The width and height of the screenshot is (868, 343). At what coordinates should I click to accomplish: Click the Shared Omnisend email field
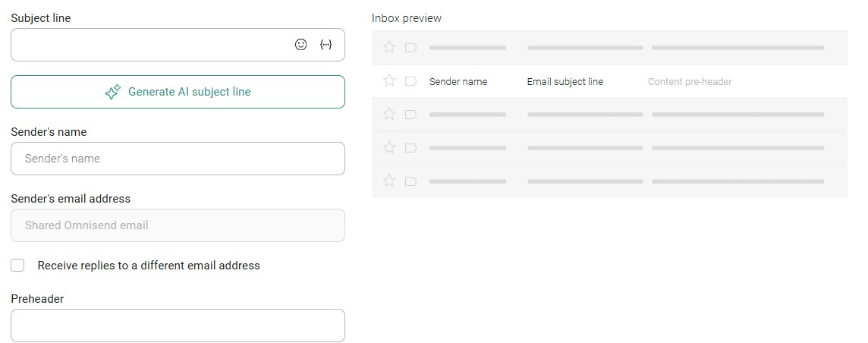(x=178, y=225)
